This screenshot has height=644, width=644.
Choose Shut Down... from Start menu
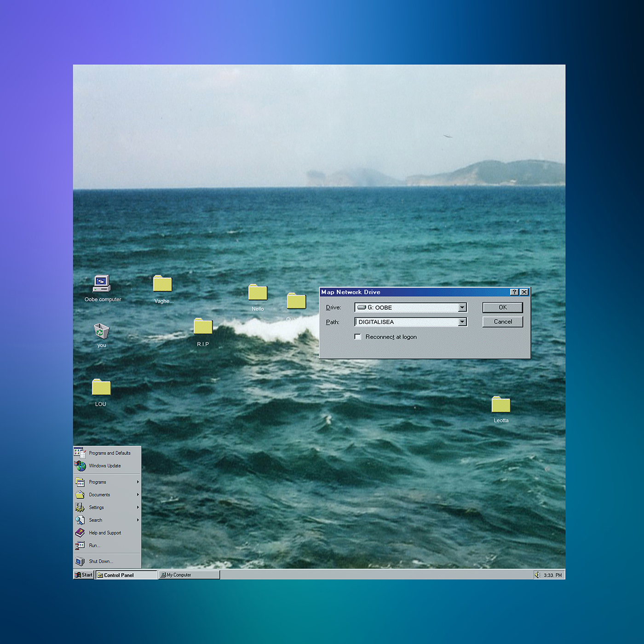point(101,561)
